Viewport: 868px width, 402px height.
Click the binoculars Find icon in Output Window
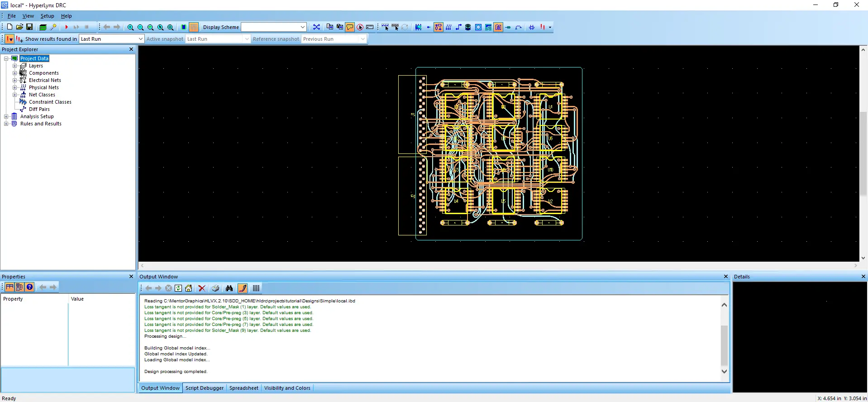229,288
